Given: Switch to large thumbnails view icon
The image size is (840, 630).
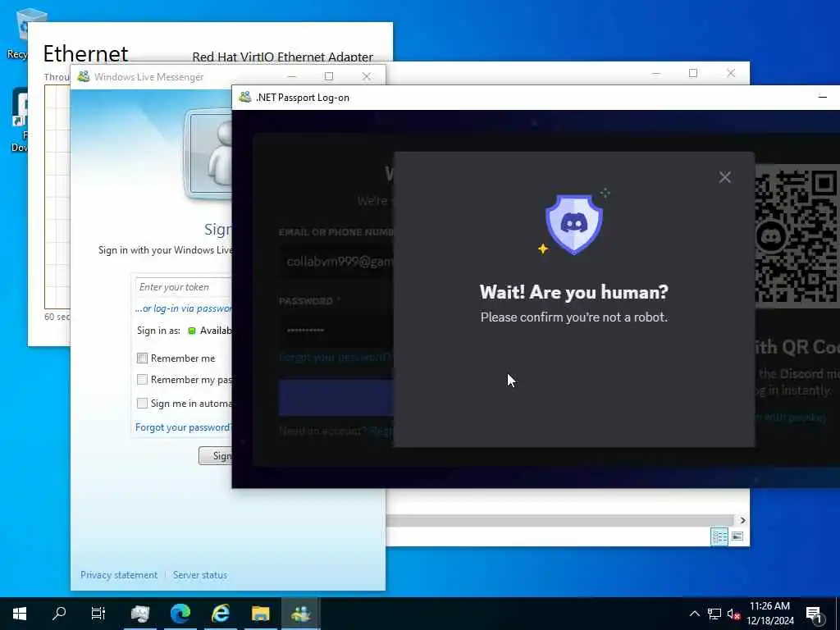Looking at the screenshot, I should pos(737,536).
